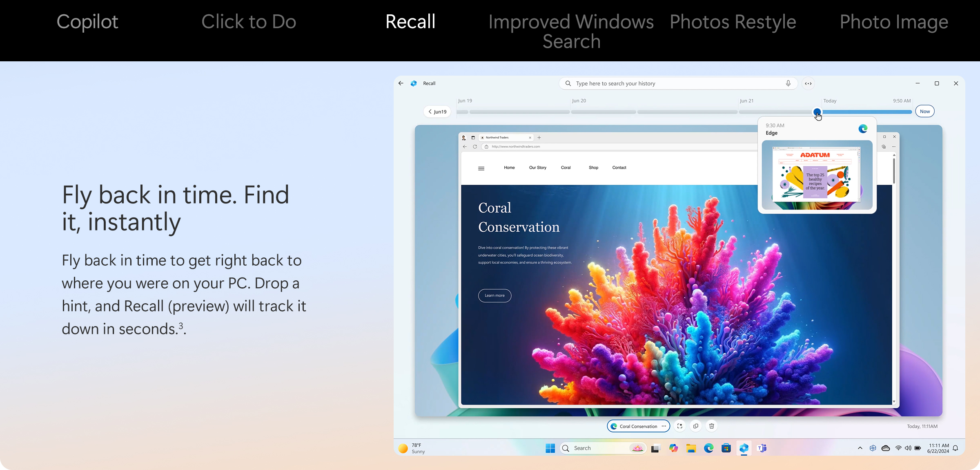
Task: Open the Adatum snapshot preview thumbnail
Action: click(x=817, y=175)
